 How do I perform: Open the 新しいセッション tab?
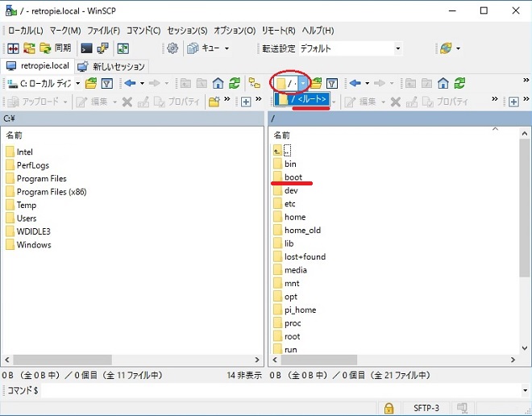111,66
